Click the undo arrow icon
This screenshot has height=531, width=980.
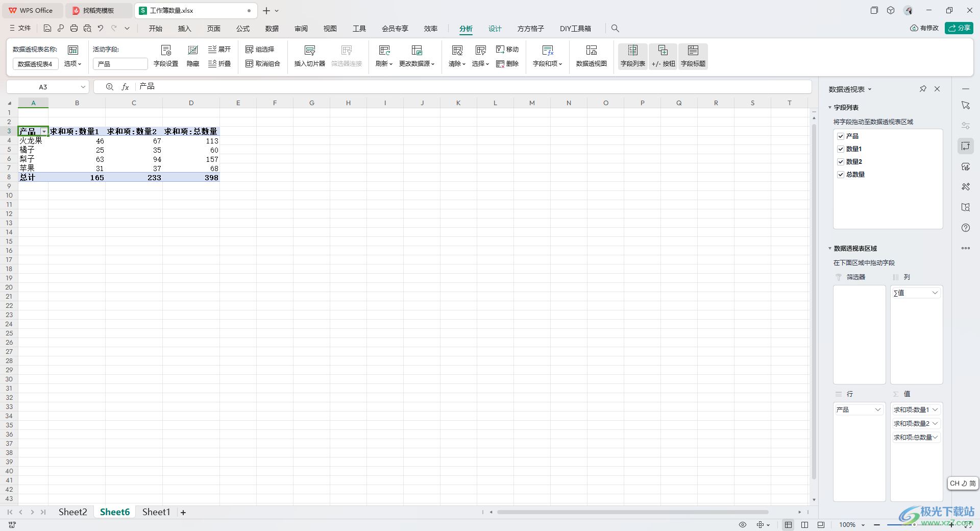coord(101,29)
